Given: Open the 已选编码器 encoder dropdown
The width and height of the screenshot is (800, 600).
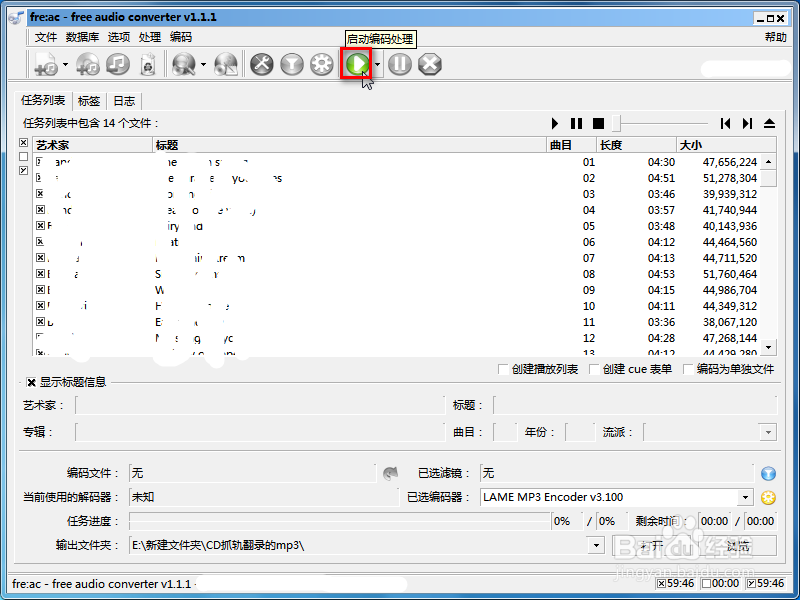Looking at the screenshot, I should 744,497.
